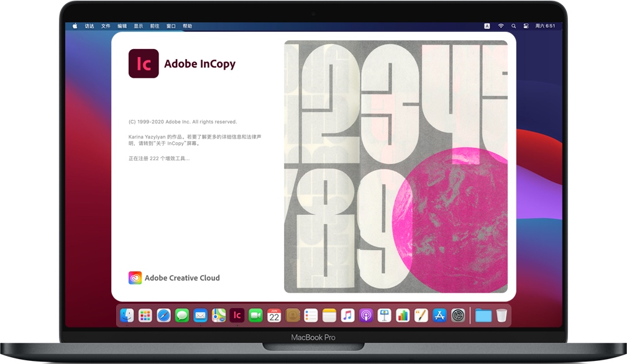This screenshot has width=627, height=364.
Task: Click the InCopy "Ic" logo on the splash screen
Action: pyautogui.click(x=144, y=64)
